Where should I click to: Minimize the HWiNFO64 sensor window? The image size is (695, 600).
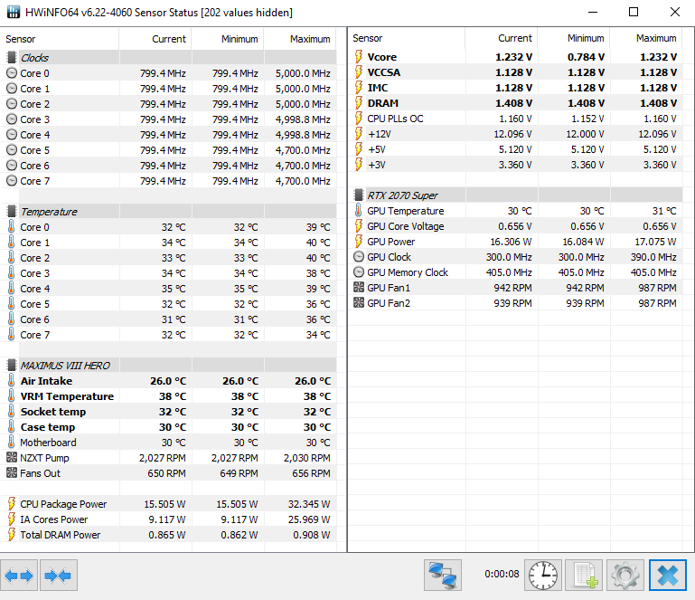(593, 12)
